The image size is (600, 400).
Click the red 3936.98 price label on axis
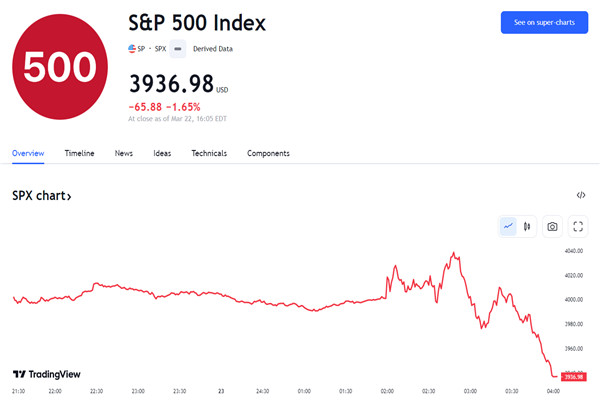tap(574, 377)
